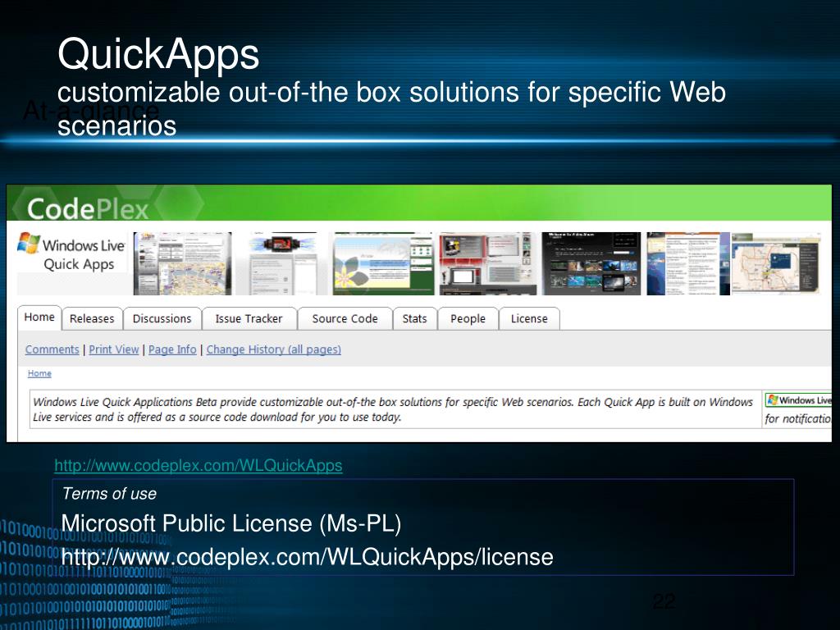840x630 pixels.
Task: Switch to the License tab
Action: 529,319
